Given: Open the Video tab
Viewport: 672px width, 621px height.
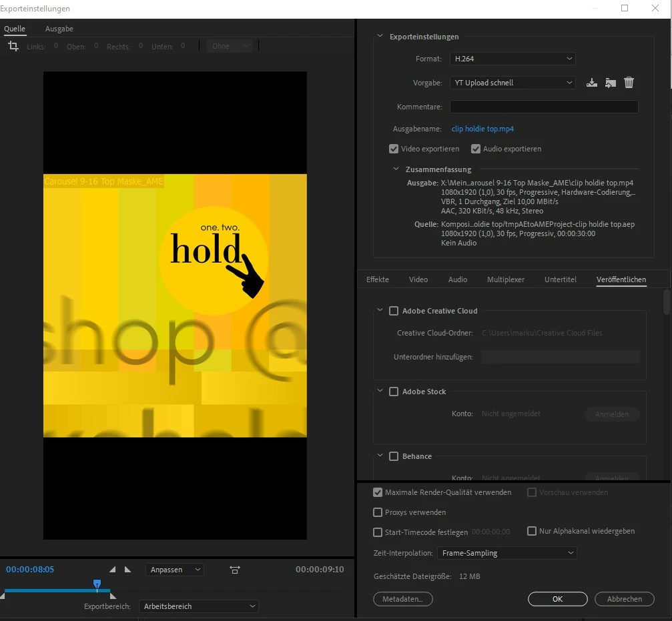Looking at the screenshot, I should tap(418, 279).
